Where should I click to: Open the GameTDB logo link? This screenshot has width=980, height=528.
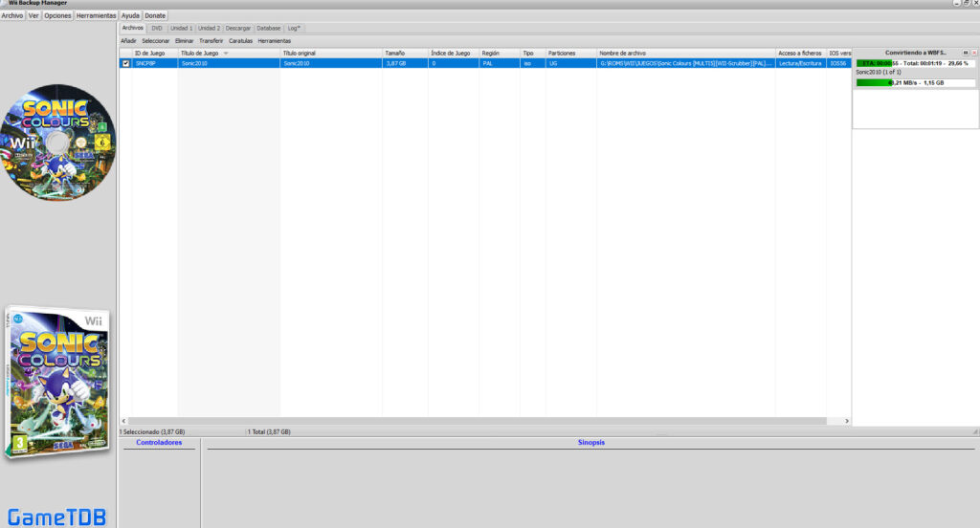[x=56, y=517]
